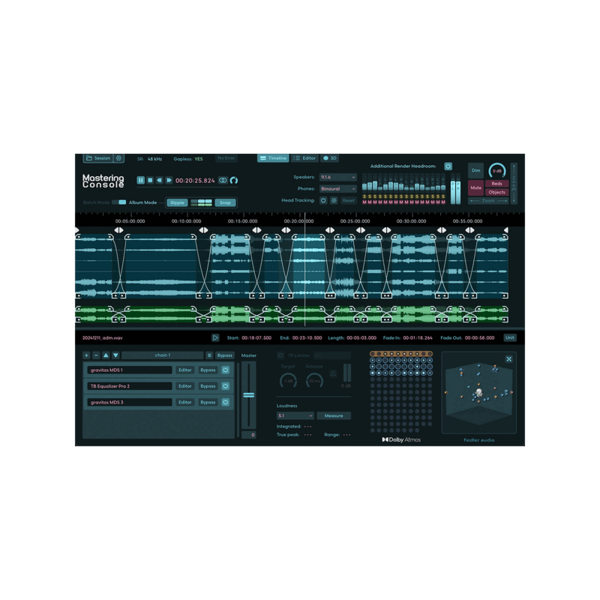The width and height of the screenshot is (600, 600).
Task: Toggle the loop playback icon
Action: click(223, 180)
